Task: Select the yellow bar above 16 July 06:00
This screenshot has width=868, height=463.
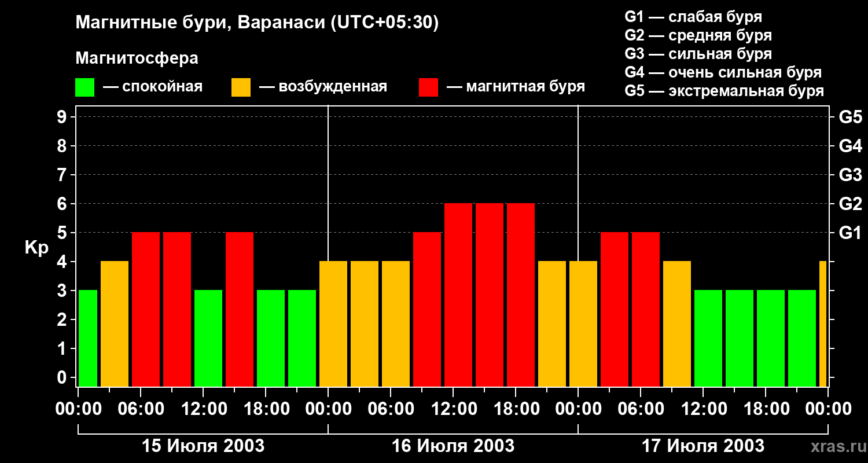Action: click(396, 324)
